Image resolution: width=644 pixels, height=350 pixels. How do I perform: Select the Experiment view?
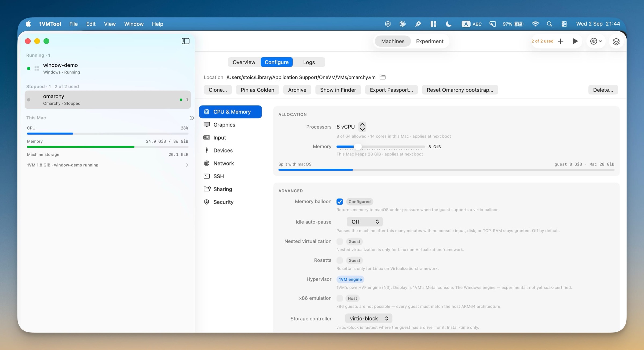point(430,41)
